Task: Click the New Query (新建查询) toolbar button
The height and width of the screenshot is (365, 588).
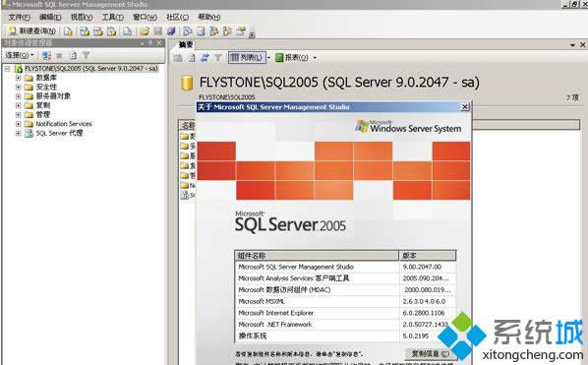Action: tap(31, 30)
